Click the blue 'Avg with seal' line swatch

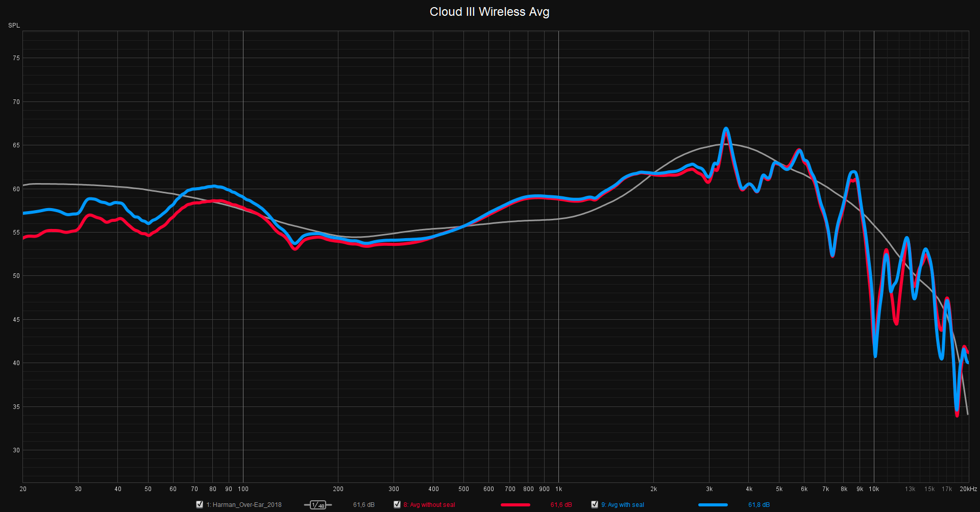(713, 505)
